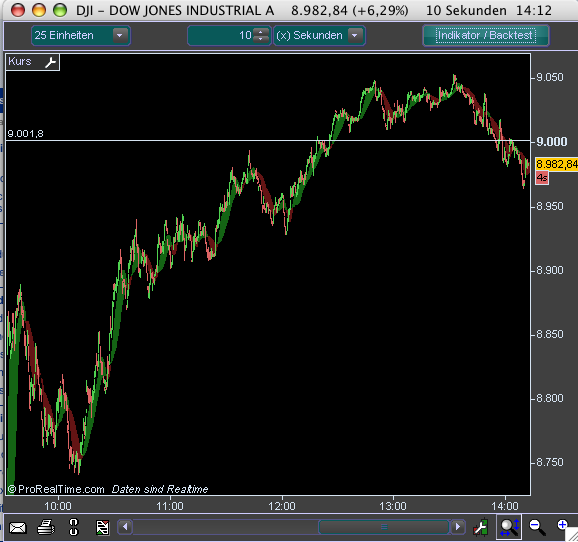Image resolution: width=578 pixels, height=542 pixels.
Task: Click the Kurs panel label
Action: click(x=20, y=62)
